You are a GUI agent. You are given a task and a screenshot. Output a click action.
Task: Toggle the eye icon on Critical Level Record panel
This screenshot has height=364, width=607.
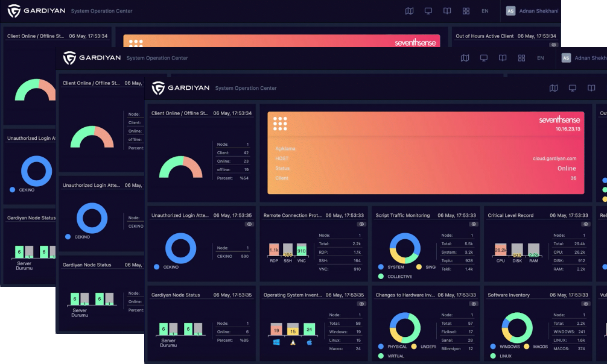tap(586, 224)
